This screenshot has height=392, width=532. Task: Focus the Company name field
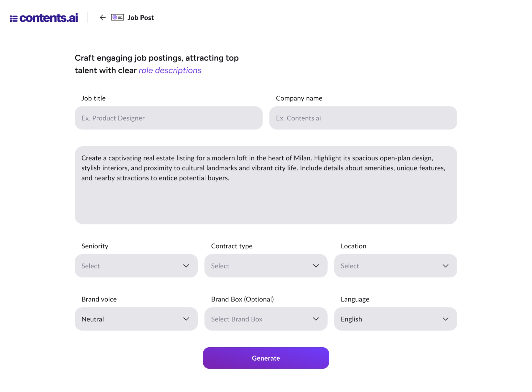363,118
